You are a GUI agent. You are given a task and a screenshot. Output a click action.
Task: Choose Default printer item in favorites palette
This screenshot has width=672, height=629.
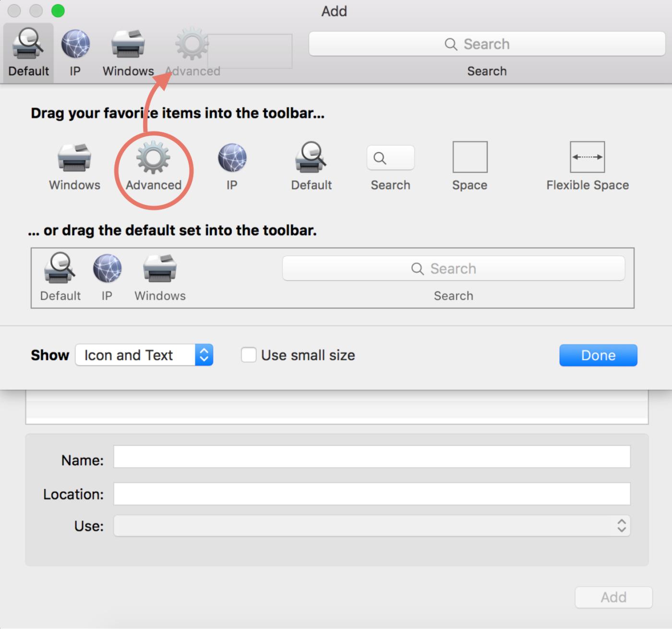tap(311, 167)
